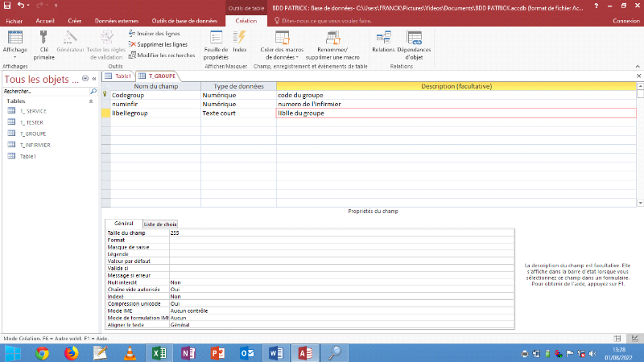Viewport: 644px width, 362px height.
Task: Click Supprimer les lignes
Action: pos(161,44)
